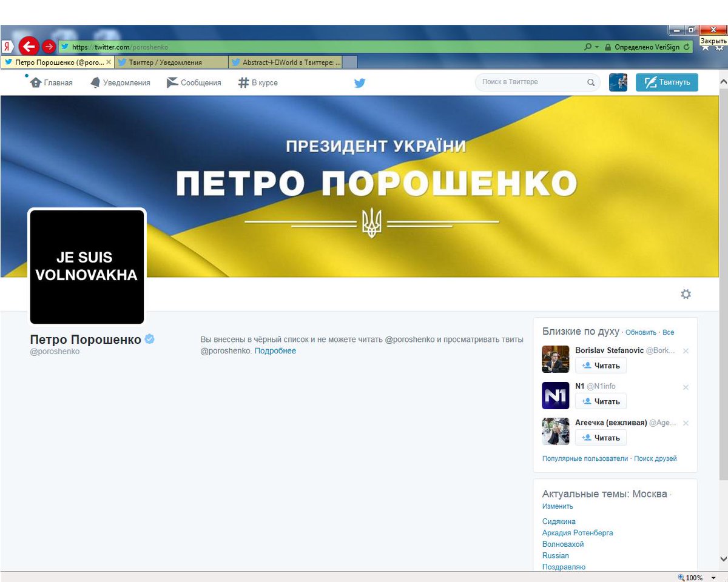The image size is (728, 582).
Task: Click Обновить in Близкие по духу
Action: coord(641,332)
